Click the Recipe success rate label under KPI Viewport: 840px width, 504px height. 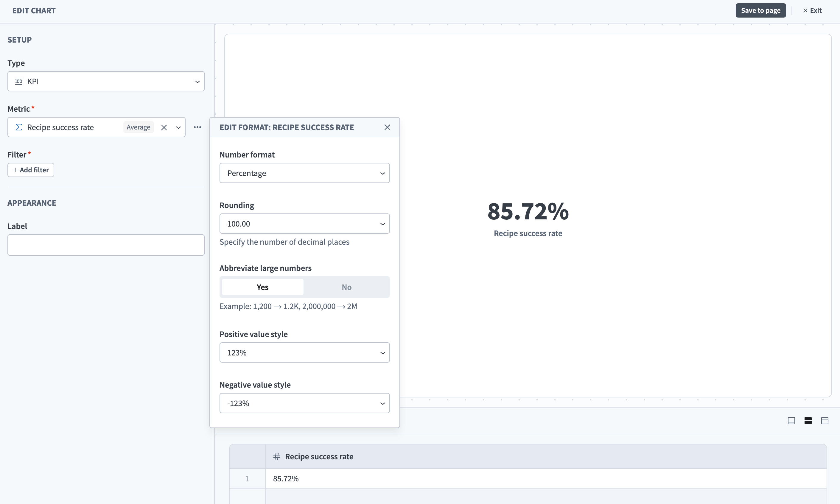tap(528, 233)
